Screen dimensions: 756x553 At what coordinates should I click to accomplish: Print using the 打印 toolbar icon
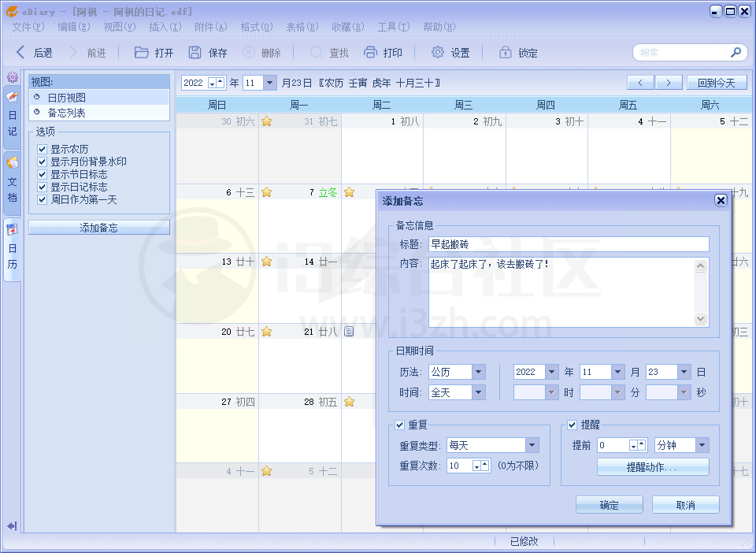click(370, 52)
